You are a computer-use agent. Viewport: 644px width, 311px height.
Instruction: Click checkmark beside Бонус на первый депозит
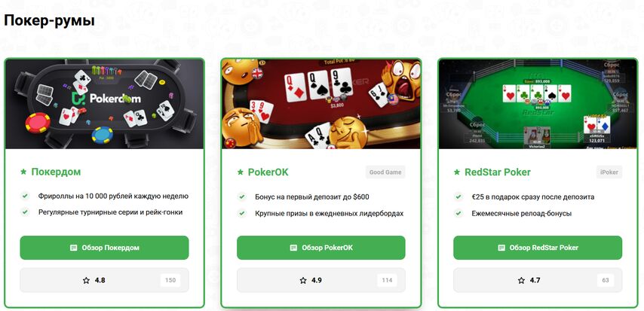[242, 197]
